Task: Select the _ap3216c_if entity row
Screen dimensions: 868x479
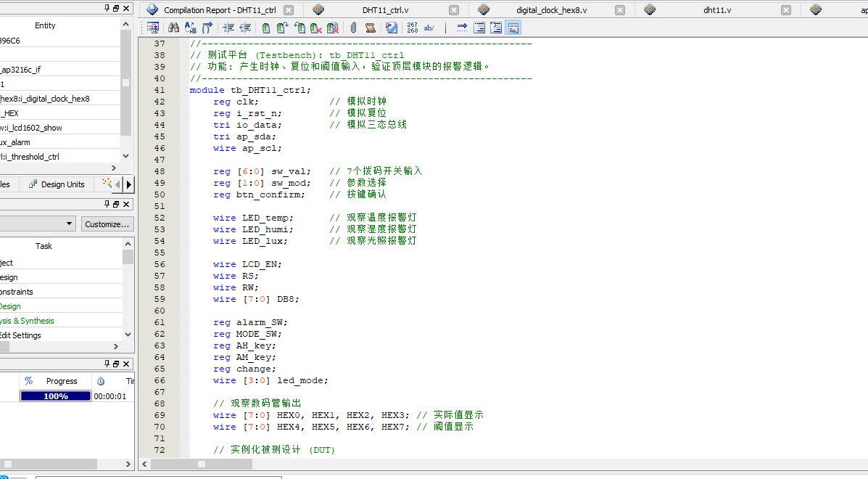Action: pyautogui.click(x=59, y=69)
